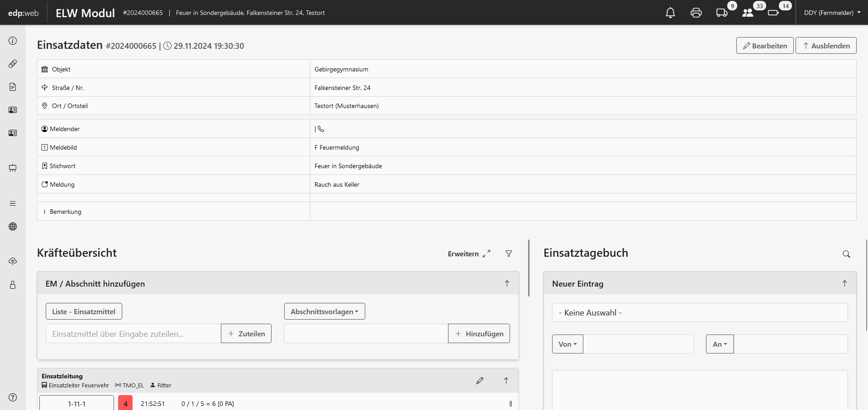This screenshot has width=868, height=410.
Task: Click the cloud upload sidebar icon
Action: coord(13,261)
